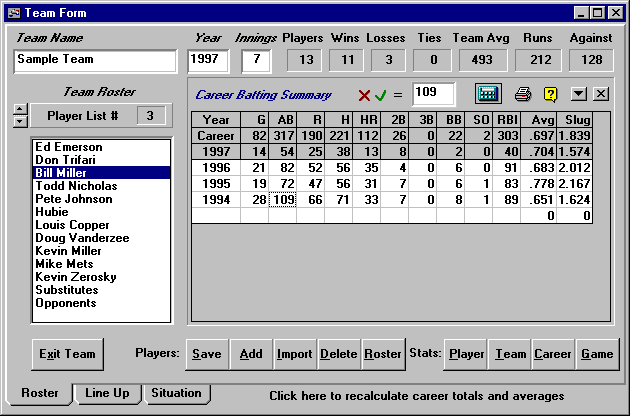Decrease player list number with down arrow
Screen dimensions: 630x416
pos(17,122)
